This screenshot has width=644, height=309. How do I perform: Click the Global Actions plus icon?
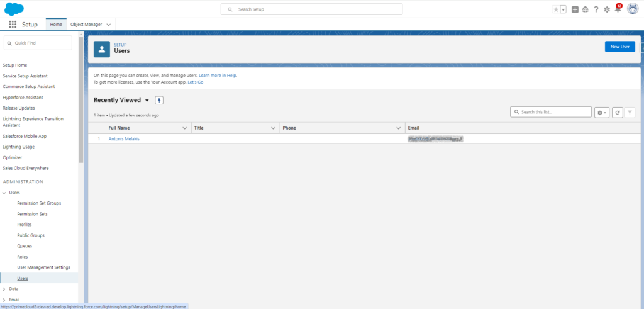pyautogui.click(x=575, y=9)
